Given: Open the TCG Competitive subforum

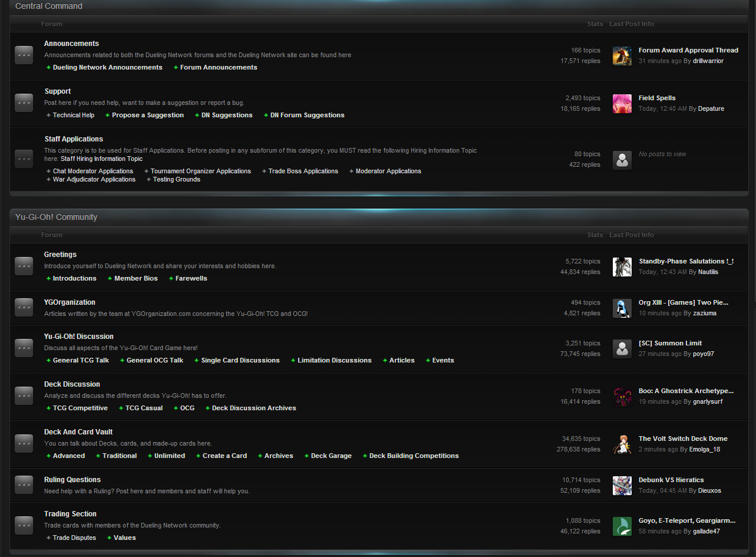Looking at the screenshot, I should click(81, 408).
